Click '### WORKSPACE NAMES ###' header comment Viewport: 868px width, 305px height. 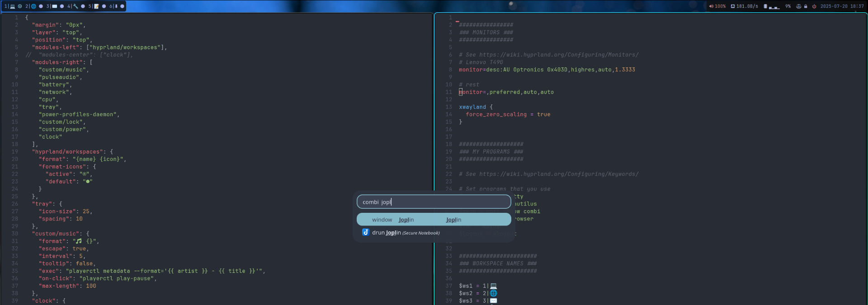[498, 263]
